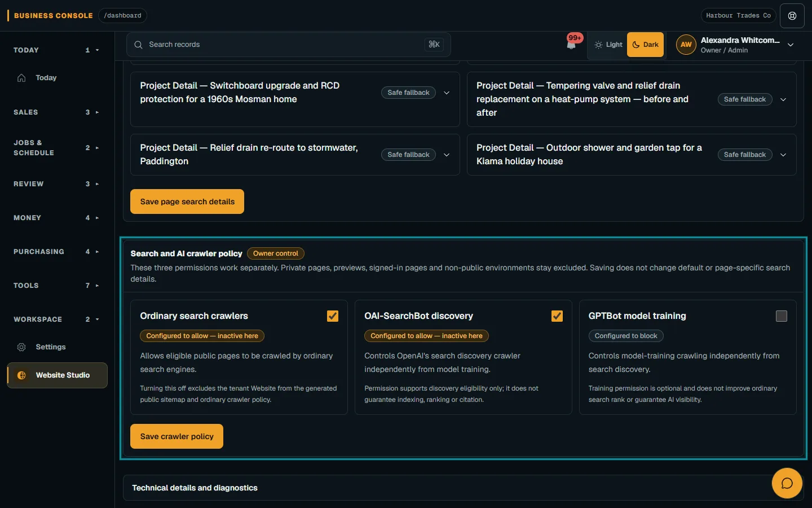Switch to Dark theme
Screen dimensions: 812x508
tap(645, 45)
